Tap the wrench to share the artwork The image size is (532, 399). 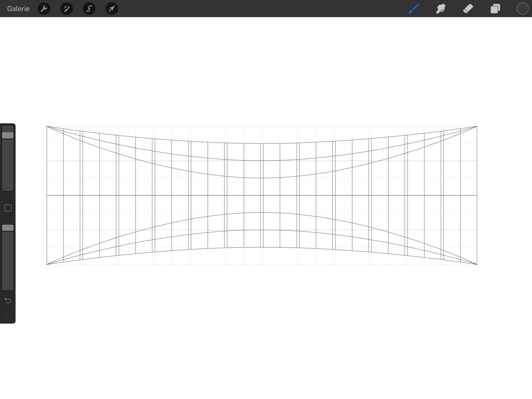click(x=44, y=9)
